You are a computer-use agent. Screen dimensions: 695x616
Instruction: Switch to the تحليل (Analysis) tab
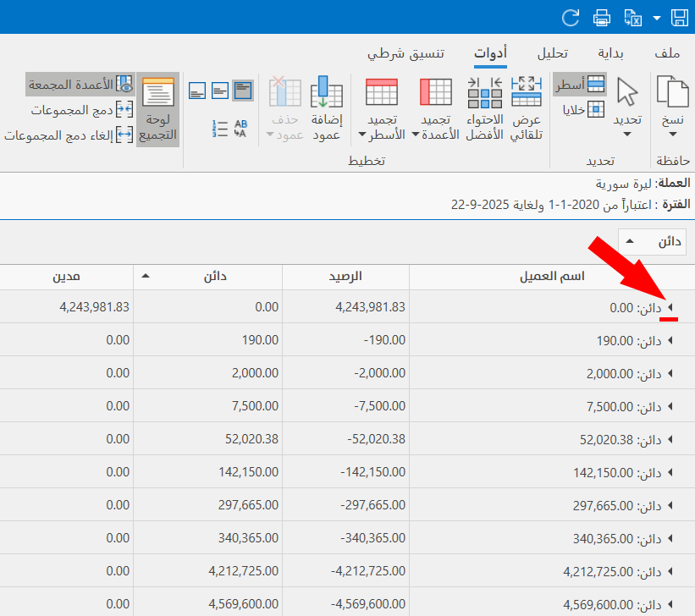point(553,53)
